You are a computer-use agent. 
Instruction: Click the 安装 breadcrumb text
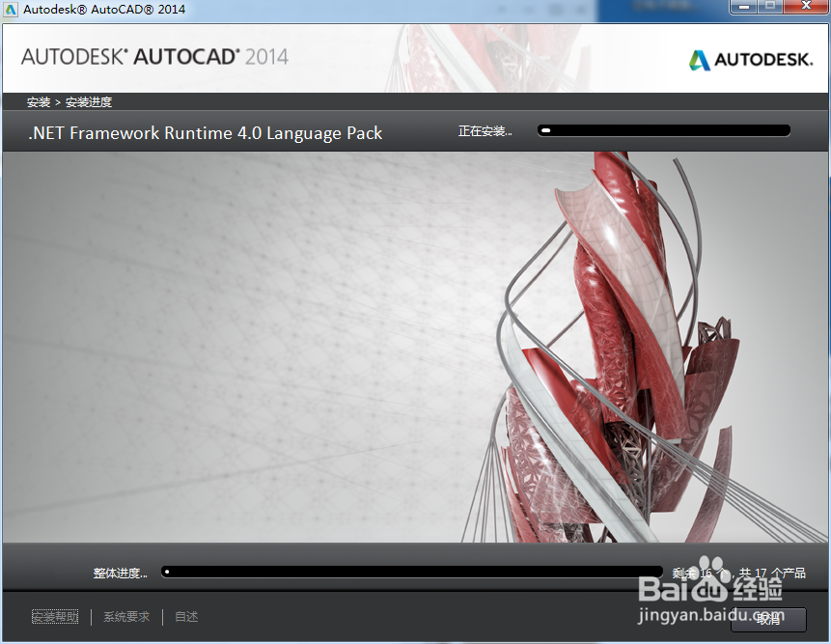pos(39,101)
